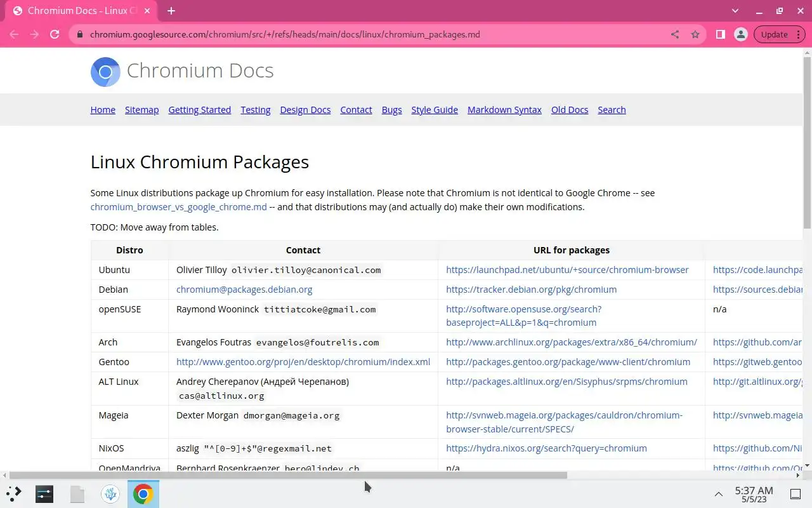This screenshot has width=812, height=508.
Task: Launch the file manager from the taskbar
Action: point(77,493)
